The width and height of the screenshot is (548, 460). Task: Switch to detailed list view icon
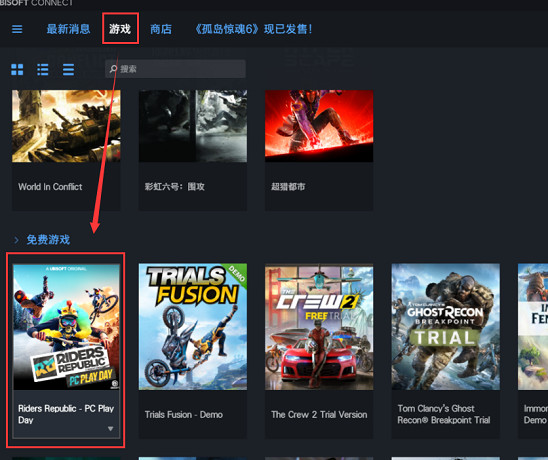(43, 70)
